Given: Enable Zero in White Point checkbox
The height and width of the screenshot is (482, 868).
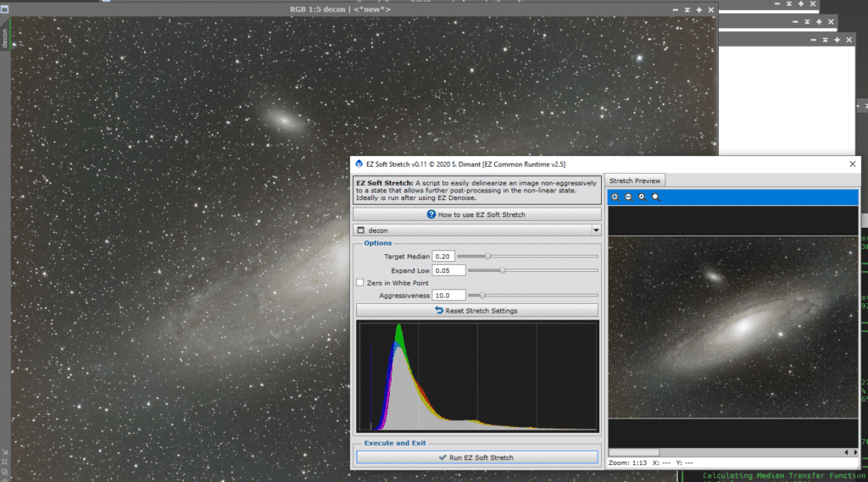Looking at the screenshot, I should [359, 282].
